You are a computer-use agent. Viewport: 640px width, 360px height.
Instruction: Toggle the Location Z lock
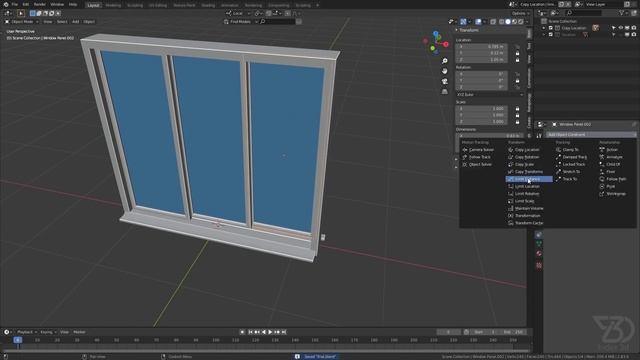(518, 60)
